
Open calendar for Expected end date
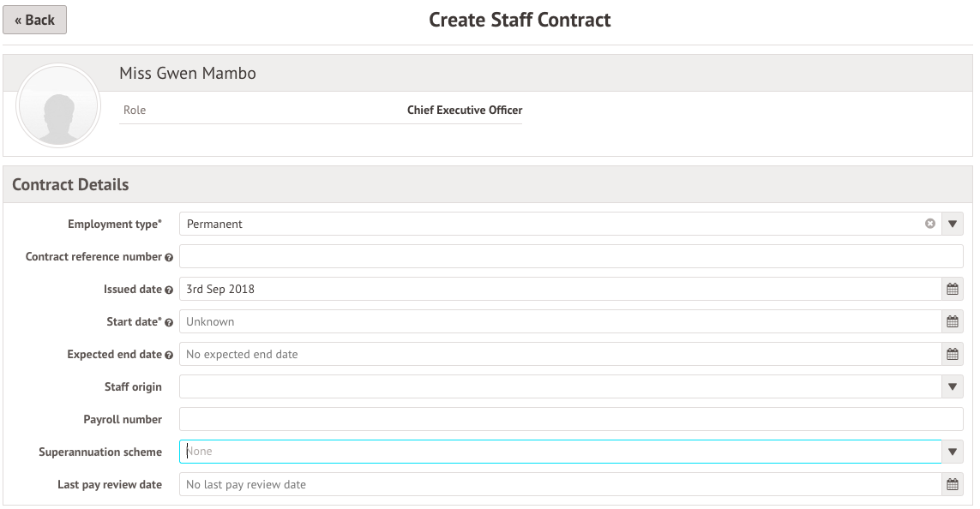[x=952, y=354]
